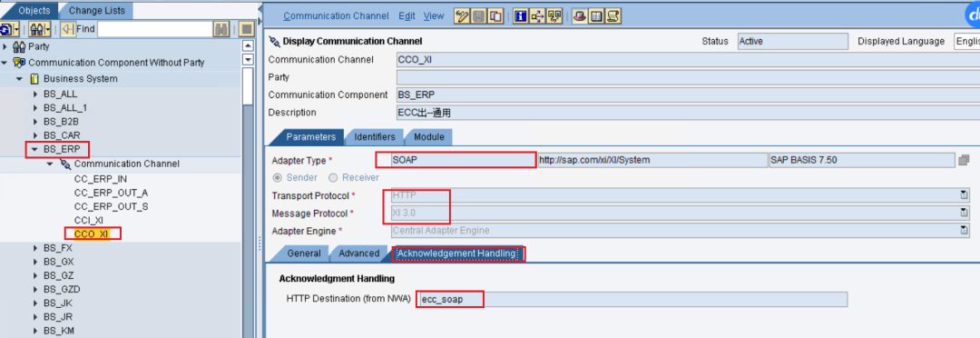Open the Displayed Language dropdown

(x=966, y=41)
